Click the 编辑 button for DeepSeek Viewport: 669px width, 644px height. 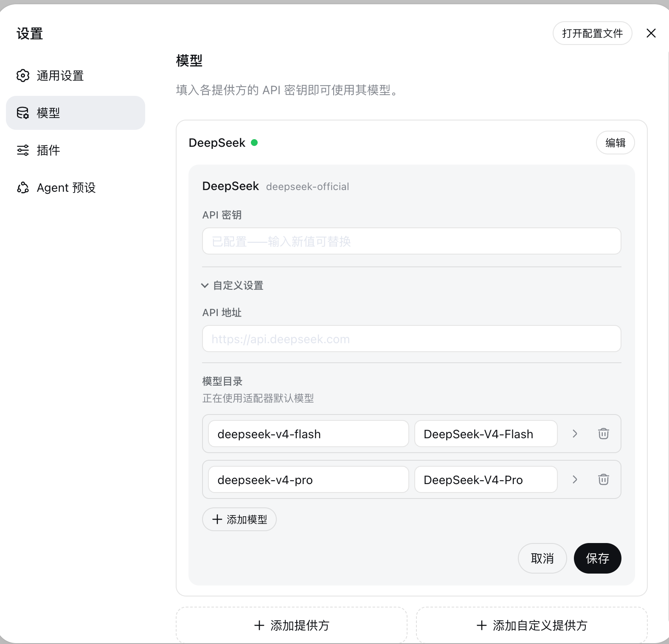click(616, 143)
